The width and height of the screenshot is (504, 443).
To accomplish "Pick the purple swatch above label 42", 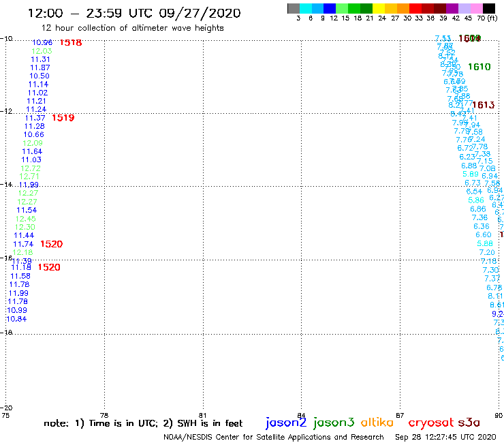I will pyautogui.click(x=452, y=8).
